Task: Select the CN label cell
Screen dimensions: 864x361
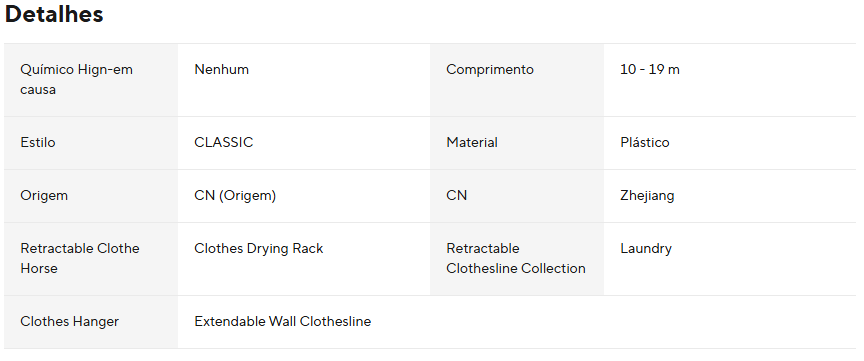Action: 517,196
